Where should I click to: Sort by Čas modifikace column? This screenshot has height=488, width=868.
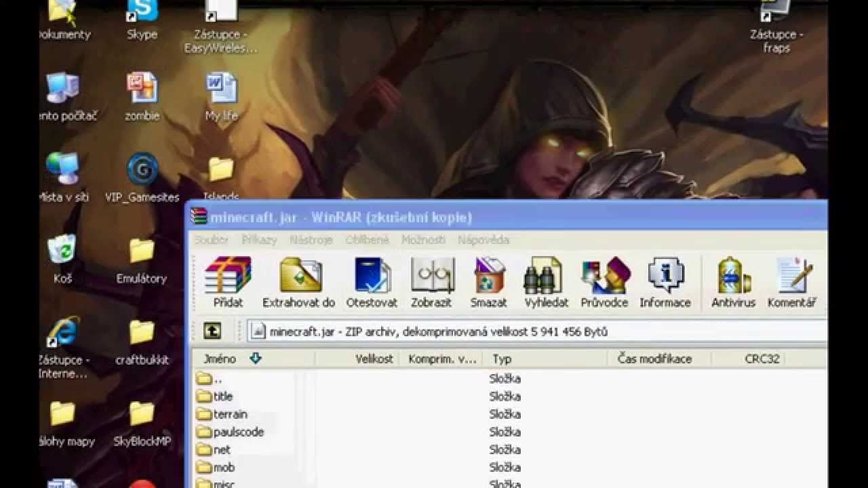pyautogui.click(x=659, y=359)
